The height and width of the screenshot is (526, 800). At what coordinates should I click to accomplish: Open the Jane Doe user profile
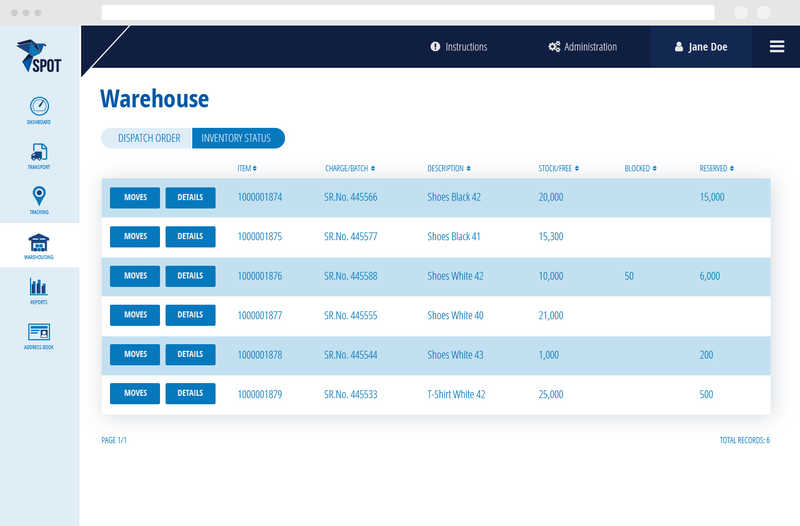[701, 47]
